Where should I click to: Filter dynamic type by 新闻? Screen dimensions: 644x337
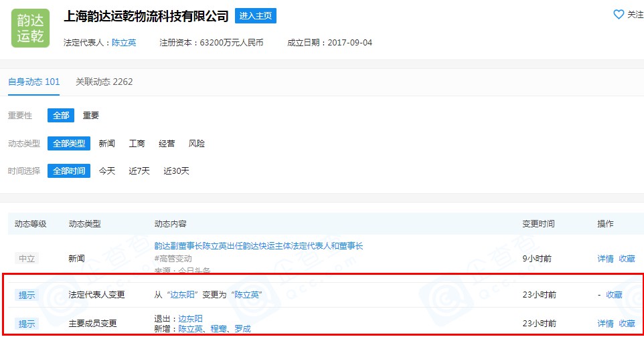point(107,143)
